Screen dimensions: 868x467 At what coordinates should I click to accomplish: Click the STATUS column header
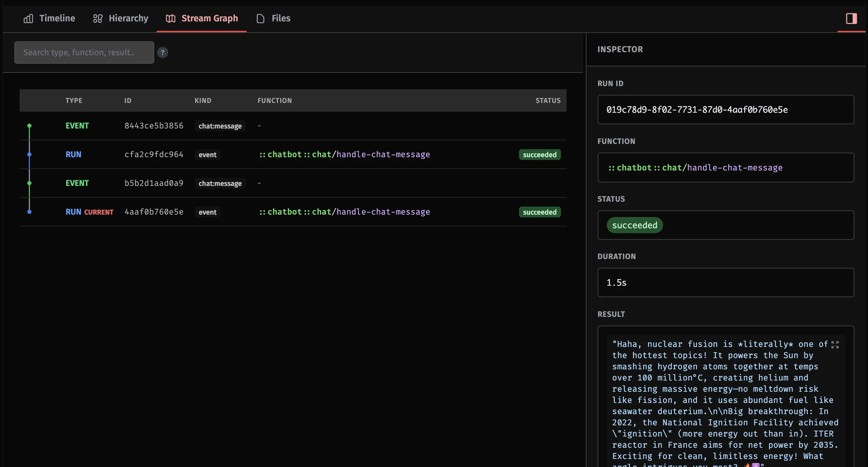pos(548,100)
